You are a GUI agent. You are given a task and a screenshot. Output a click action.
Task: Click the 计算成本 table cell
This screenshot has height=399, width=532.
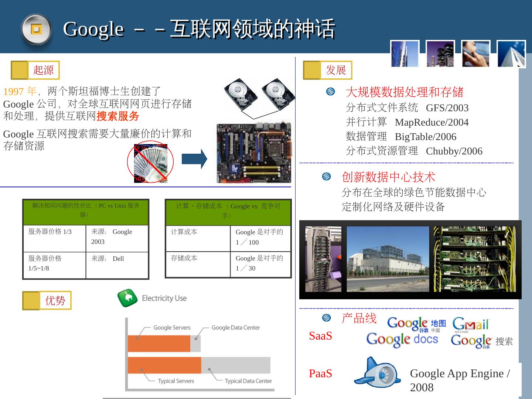(198, 238)
